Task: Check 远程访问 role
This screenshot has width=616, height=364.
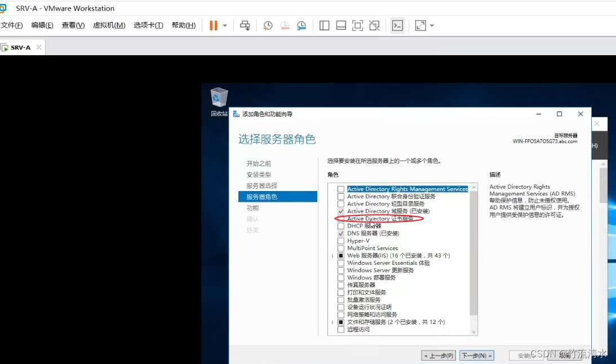Action: click(x=340, y=330)
